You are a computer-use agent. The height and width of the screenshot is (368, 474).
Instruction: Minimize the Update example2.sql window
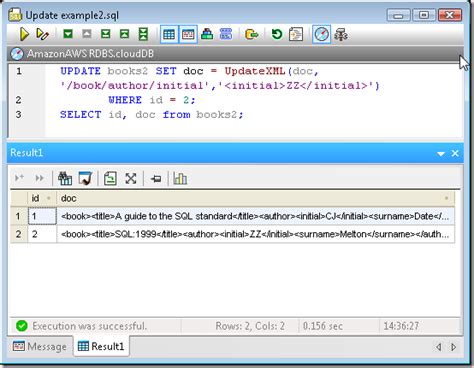(x=399, y=15)
